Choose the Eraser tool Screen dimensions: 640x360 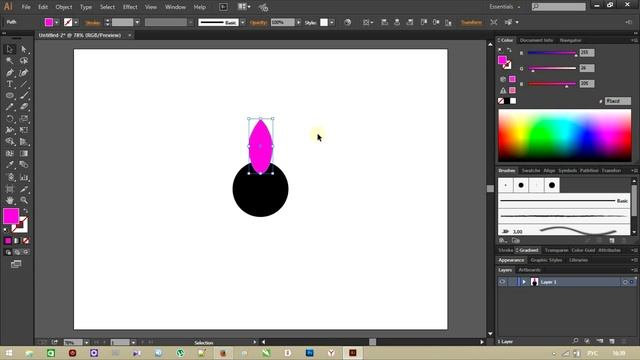[24, 107]
